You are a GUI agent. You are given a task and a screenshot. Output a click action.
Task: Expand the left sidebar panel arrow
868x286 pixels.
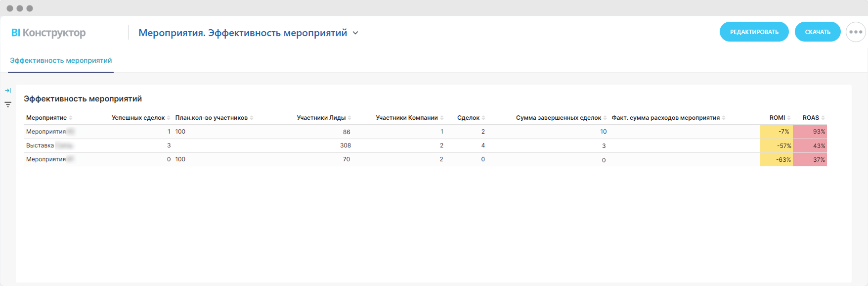[8, 91]
